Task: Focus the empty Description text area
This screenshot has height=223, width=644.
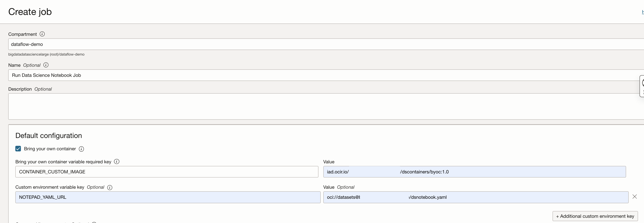Action: [325, 106]
